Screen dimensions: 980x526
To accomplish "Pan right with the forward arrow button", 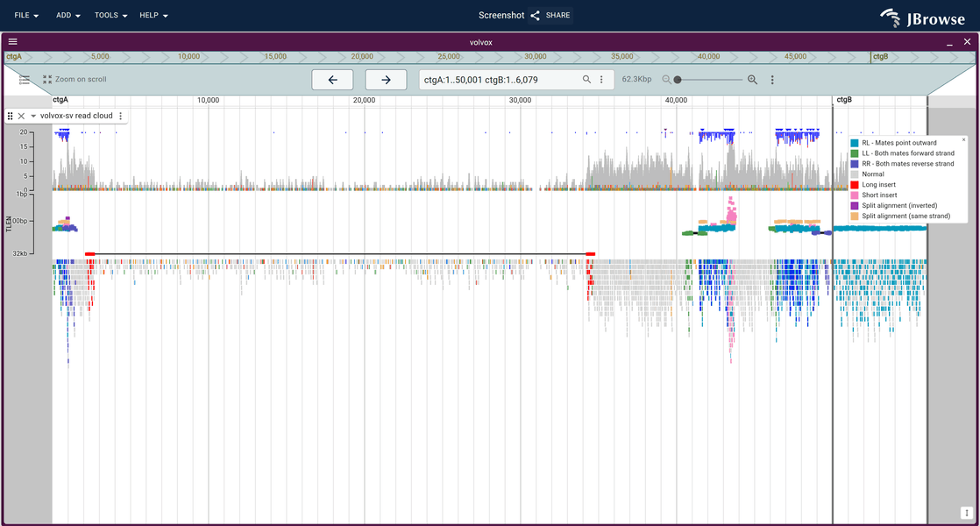I will point(386,79).
